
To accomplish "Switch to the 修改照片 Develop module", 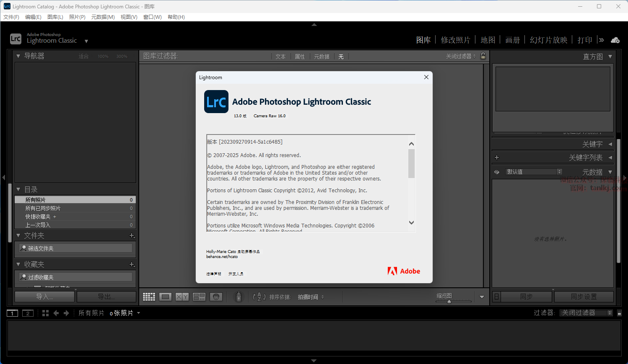I will [x=456, y=40].
